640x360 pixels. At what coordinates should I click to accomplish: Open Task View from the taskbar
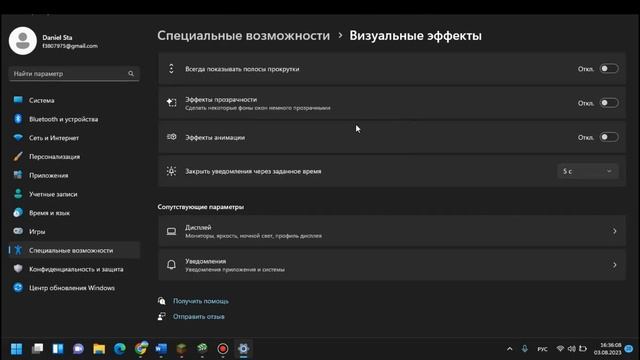point(37,349)
